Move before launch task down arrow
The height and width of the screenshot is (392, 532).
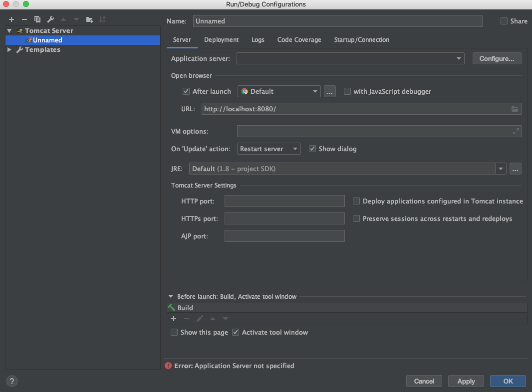pos(225,319)
